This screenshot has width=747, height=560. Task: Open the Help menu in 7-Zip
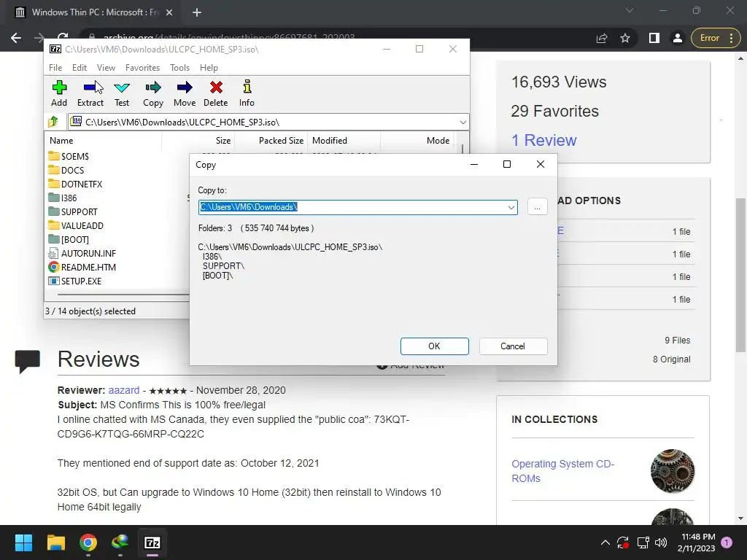(x=209, y=68)
